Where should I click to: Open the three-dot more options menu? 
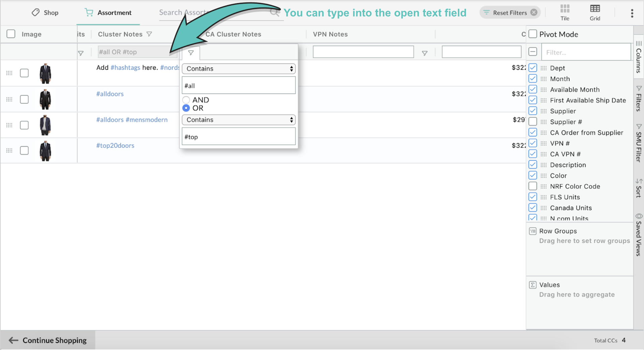632,13
